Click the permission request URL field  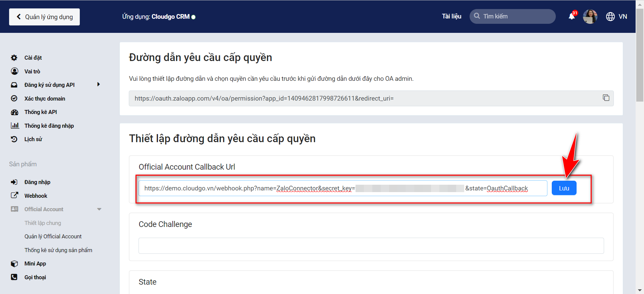click(371, 98)
